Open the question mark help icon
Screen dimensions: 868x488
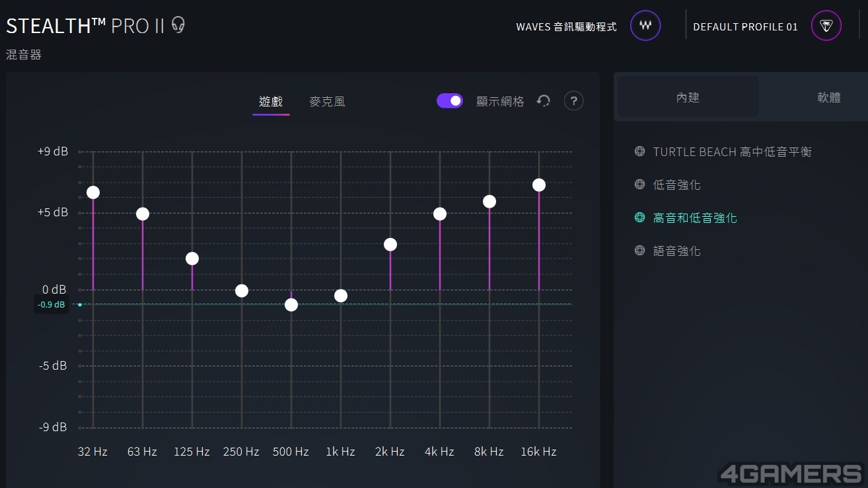(x=574, y=101)
